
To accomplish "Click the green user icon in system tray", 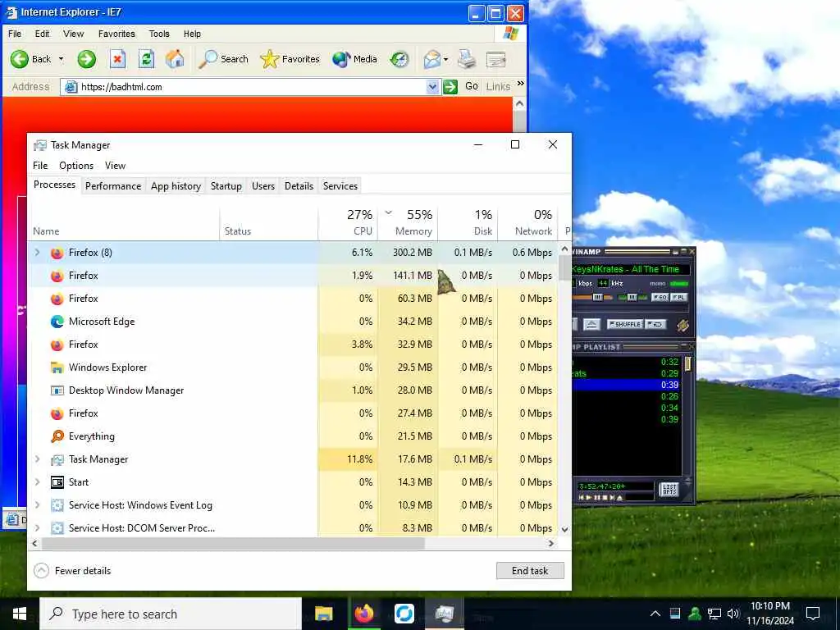I will click(x=695, y=614).
